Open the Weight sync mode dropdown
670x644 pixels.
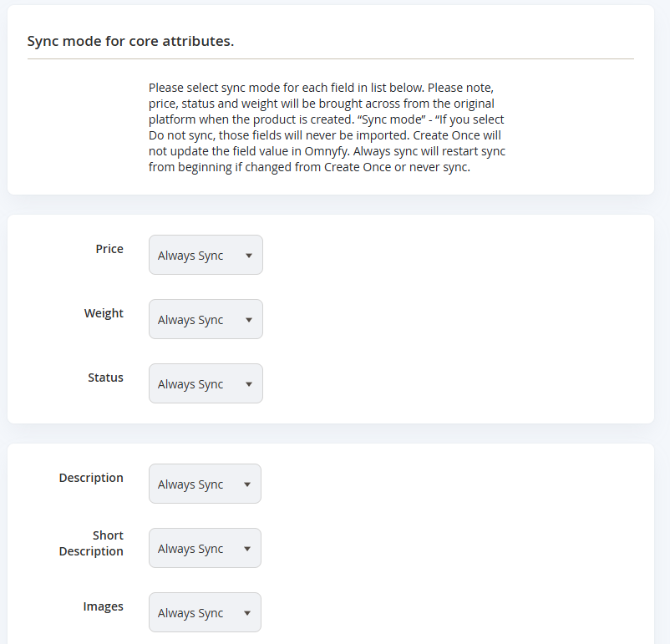pos(206,319)
